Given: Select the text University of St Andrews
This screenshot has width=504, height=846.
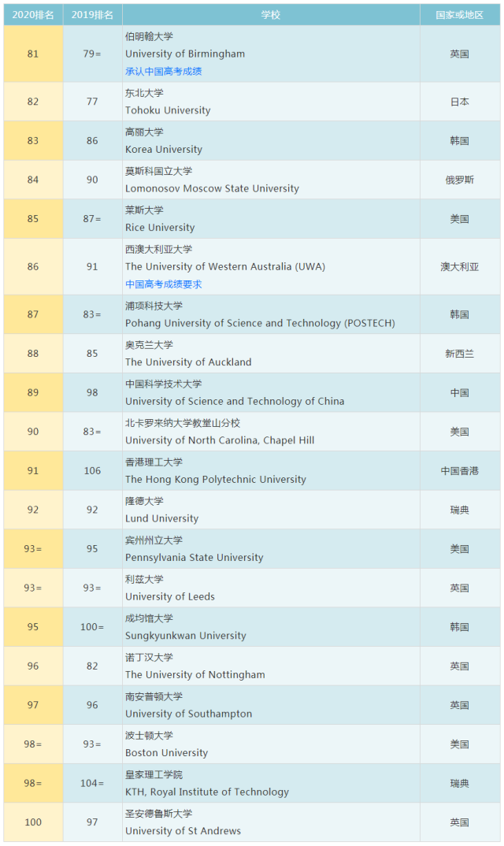Looking at the screenshot, I should 183,831.
